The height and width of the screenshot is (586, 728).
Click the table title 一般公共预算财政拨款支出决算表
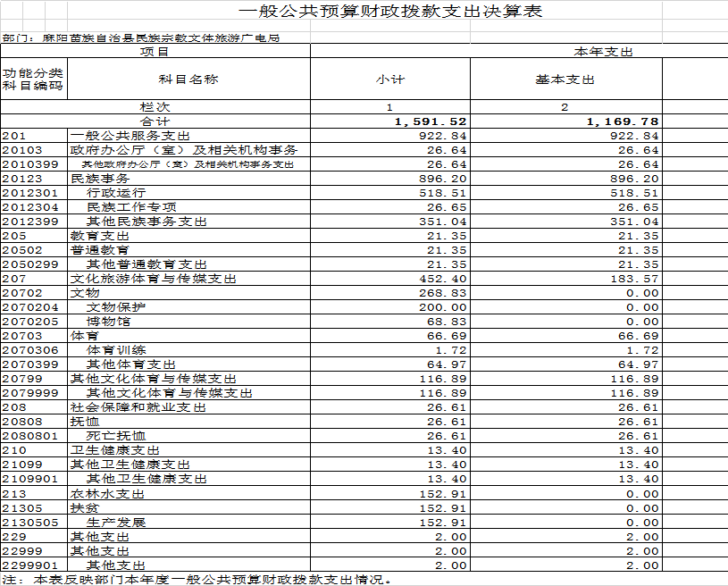[x=392, y=12]
